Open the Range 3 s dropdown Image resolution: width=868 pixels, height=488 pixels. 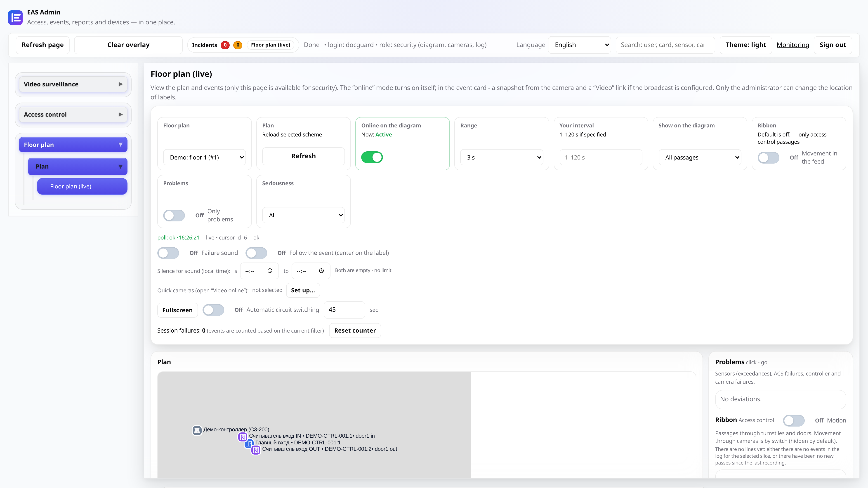pyautogui.click(x=502, y=157)
